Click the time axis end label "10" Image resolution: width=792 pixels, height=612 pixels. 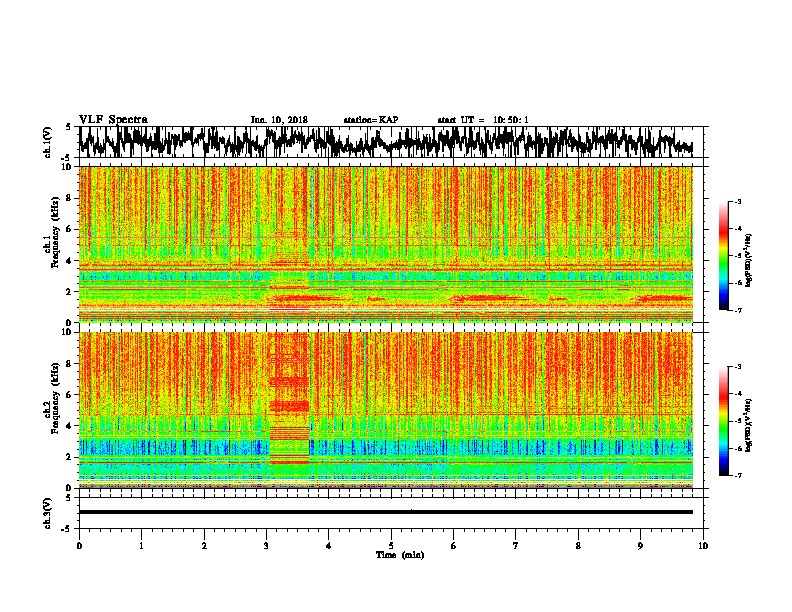coord(703,546)
